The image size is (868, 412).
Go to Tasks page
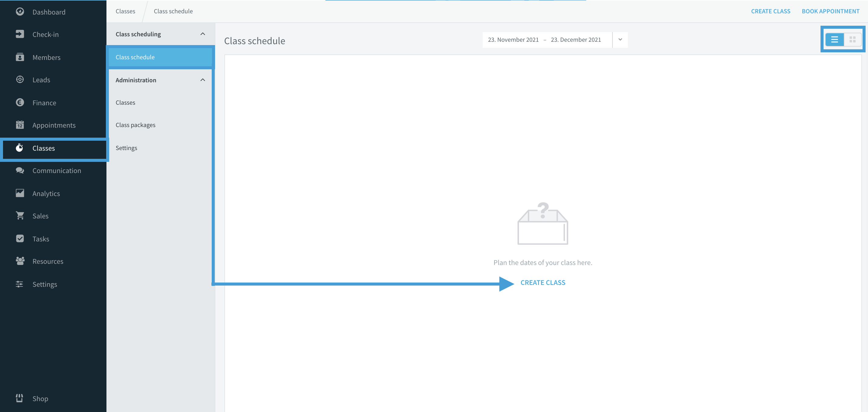[41, 239]
